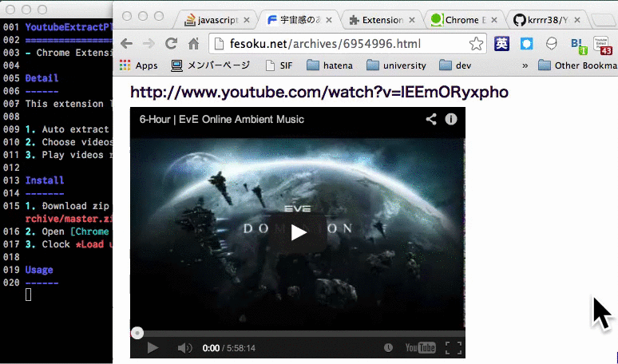The width and height of the screenshot is (618, 364).
Task: Reload the page with the refresh icon
Action: (x=171, y=43)
